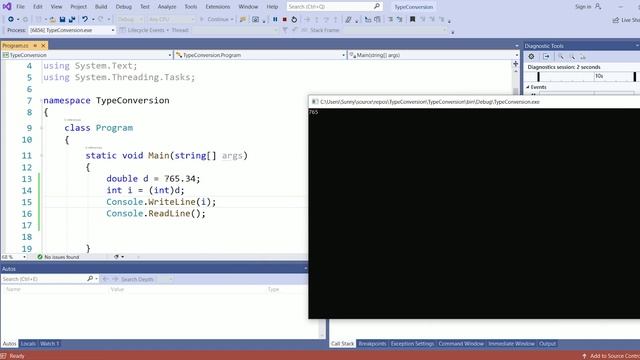Viewport: 640px width, 360px height.
Task: Click the bookmark icon in toolbar
Action: point(412,19)
